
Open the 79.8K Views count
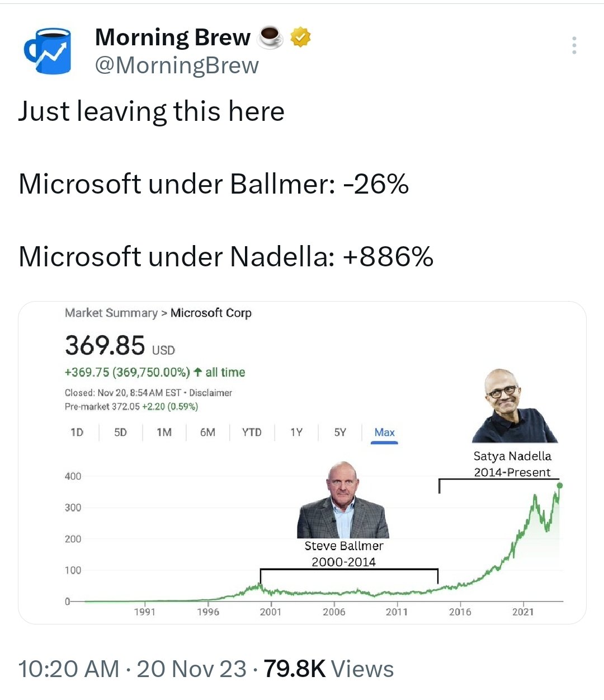pyautogui.click(x=328, y=669)
